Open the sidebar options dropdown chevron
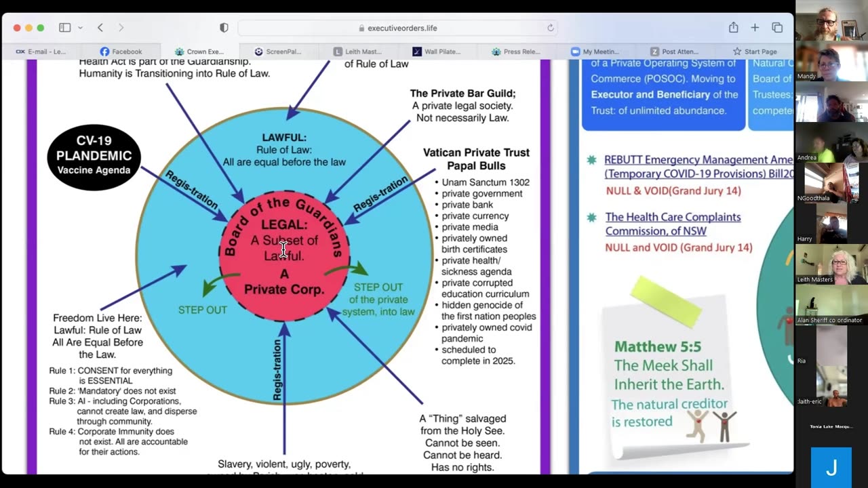The height and width of the screenshot is (488, 868). [x=80, y=28]
